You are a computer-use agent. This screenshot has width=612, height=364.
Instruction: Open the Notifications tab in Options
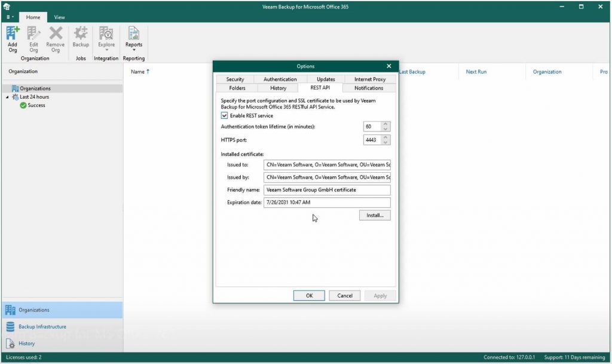tap(369, 88)
